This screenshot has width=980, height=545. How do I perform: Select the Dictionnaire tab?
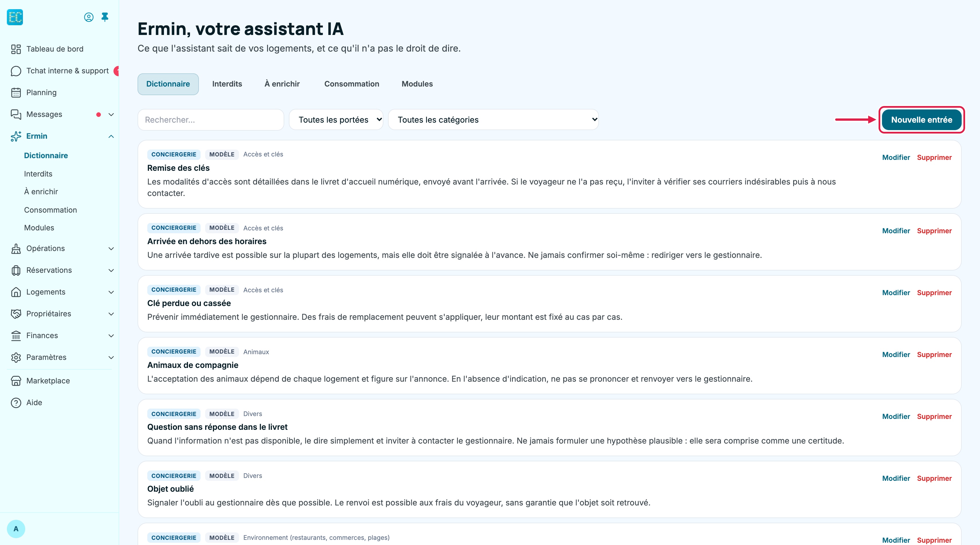point(168,84)
